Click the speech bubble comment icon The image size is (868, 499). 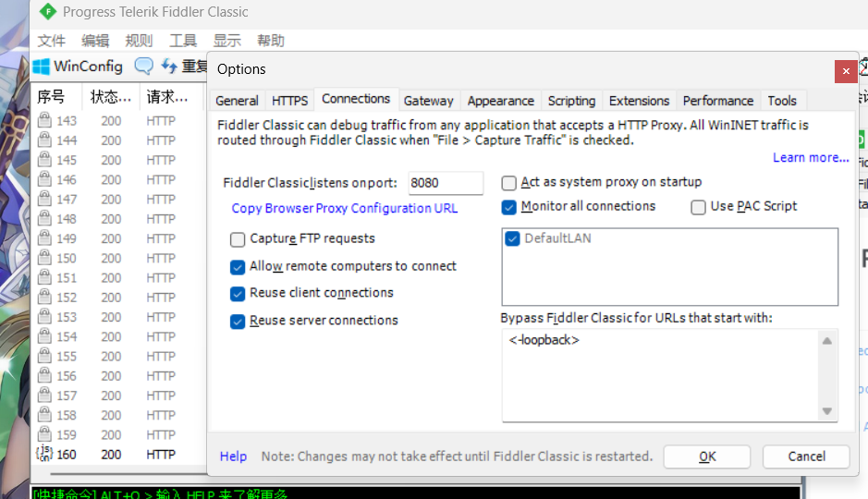[x=143, y=67]
